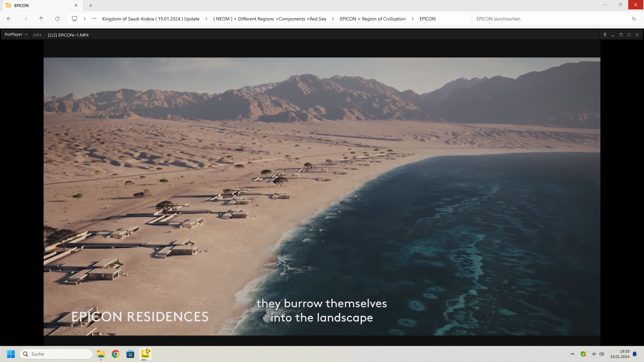Launch Google Chrome from the taskbar
Image resolution: width=644 pixels, height=362 pixels.
pos(116,354)
